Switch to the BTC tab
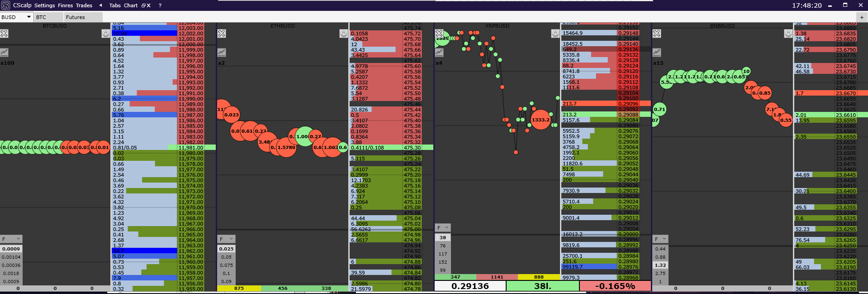868x294 pixels. 49,17
